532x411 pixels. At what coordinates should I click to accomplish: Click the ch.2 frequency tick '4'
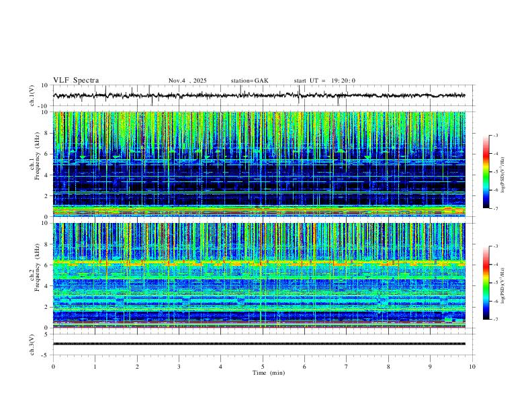tap(48, 286)
